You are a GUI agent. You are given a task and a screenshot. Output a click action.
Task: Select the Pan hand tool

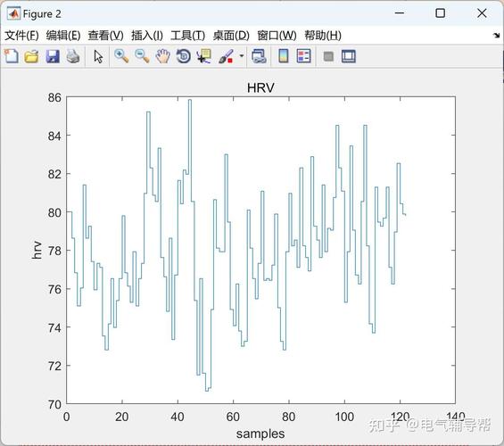click(x=162, y=56)
